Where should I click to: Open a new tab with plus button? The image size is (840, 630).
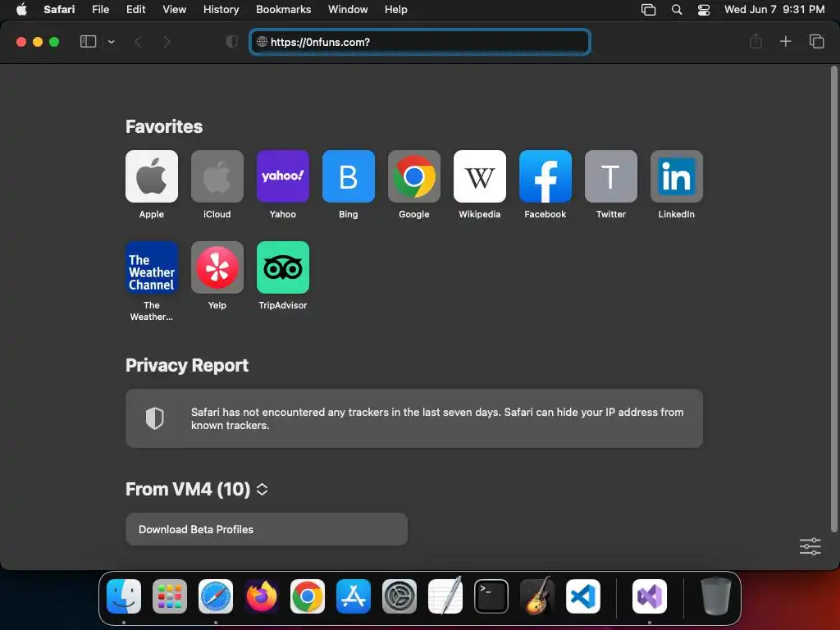coord(785,41)
